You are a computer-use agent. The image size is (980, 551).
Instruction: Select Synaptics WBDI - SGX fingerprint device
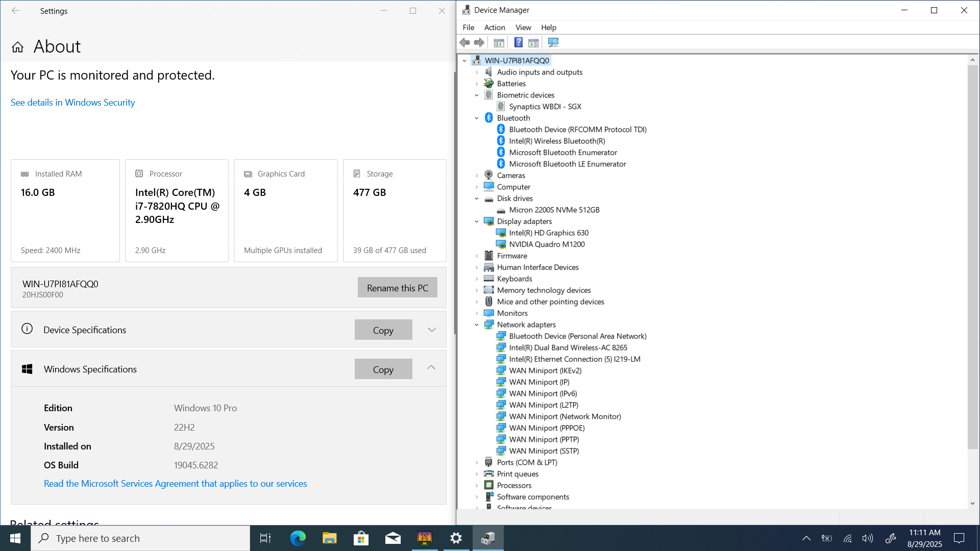coord(545,107)
